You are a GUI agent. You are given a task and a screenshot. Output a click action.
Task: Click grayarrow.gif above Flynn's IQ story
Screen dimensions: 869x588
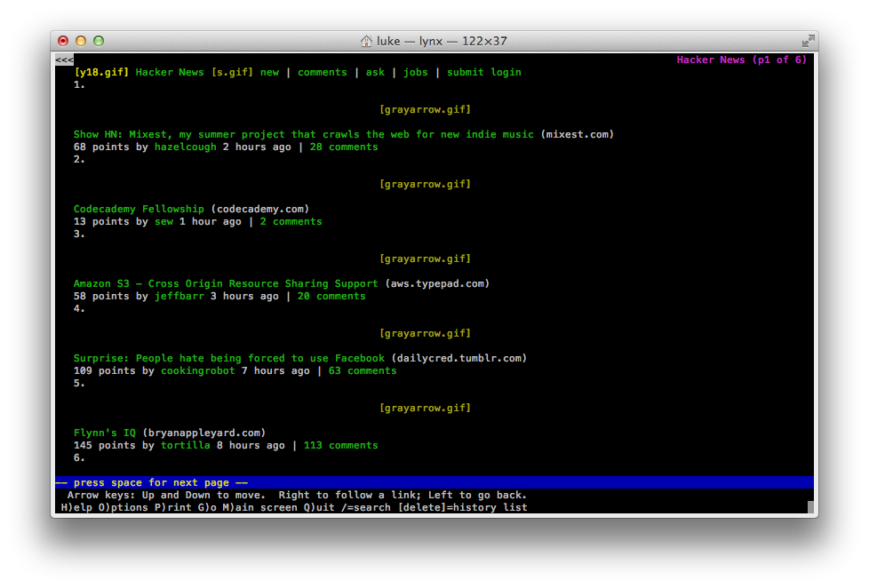tap(425, 409)
